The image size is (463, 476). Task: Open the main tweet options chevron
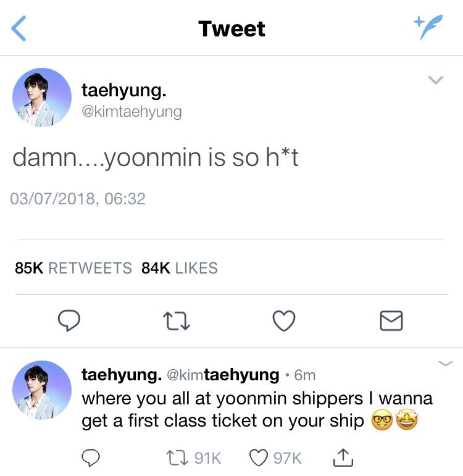pyautogui.click(x=436, y=80)
